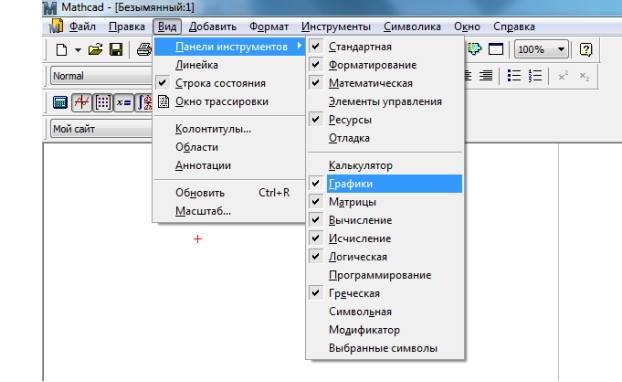The height and width of the screenshot is (382, 622).
Task: Enable the Отладка toolbar
Action: coord(385,138)
